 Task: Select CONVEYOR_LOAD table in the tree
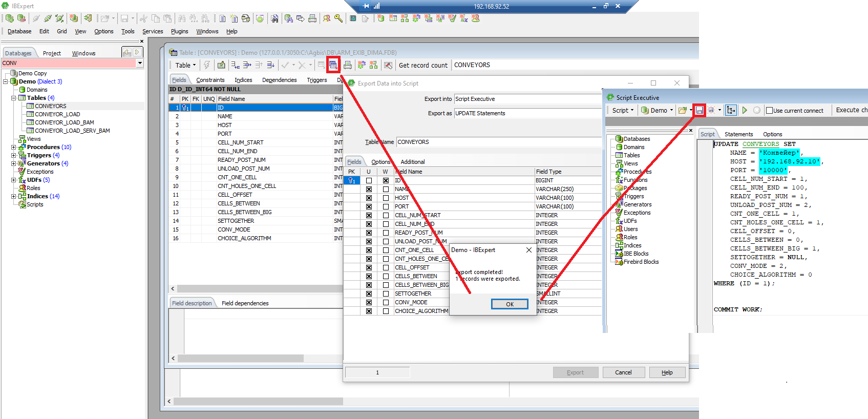point(57,114)
